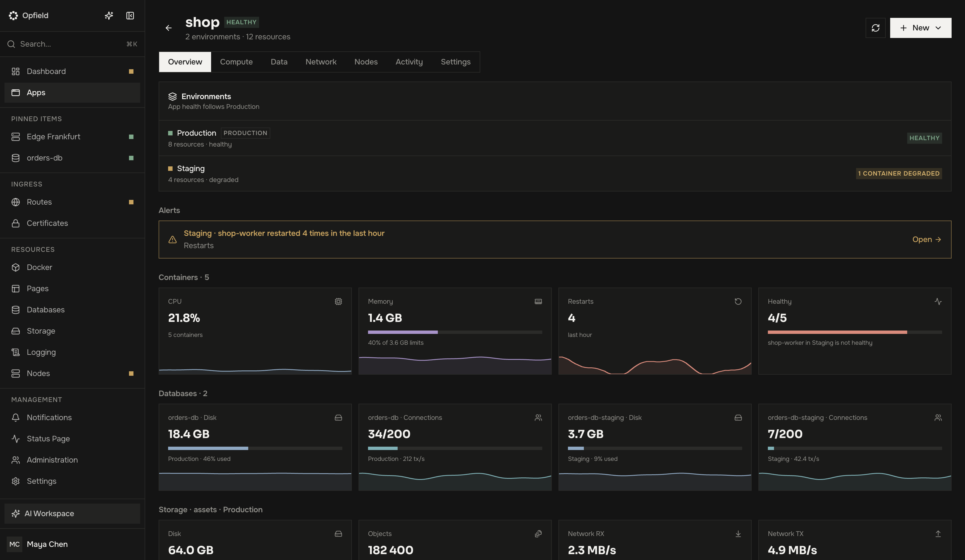Viewport: 965px width, 560px height.
Task: Open Docker under Resources
Action: pyautogui.click(x=72, y=267)
